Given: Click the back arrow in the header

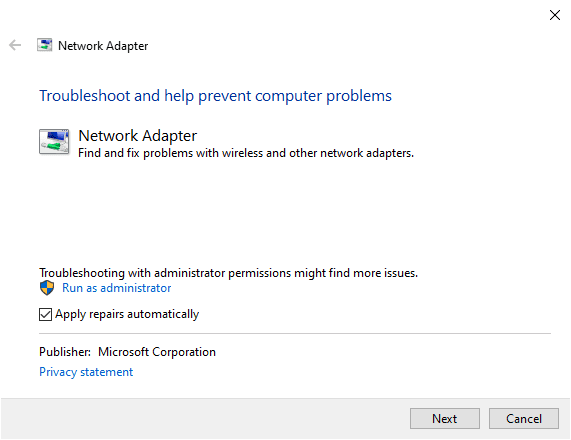Looking at the screenshot, I should click(x=15, y=45).
